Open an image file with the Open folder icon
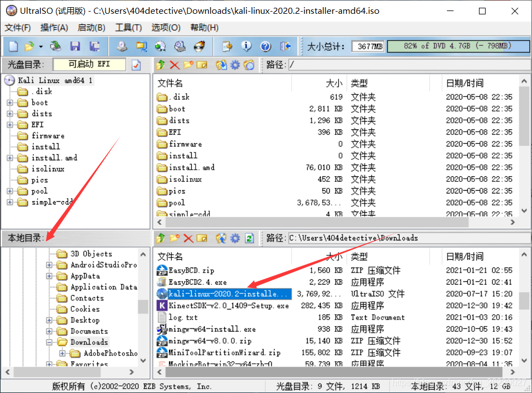Viewport: 532px width, 393px height. tap(29, 46)
